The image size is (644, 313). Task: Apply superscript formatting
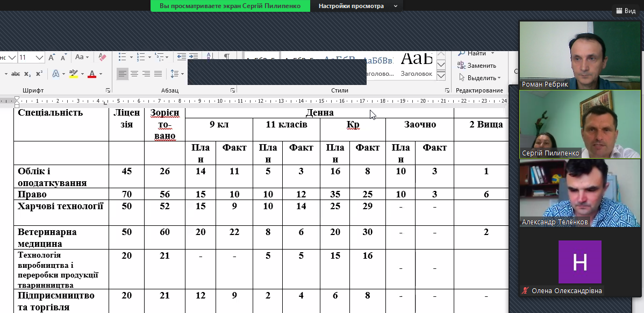[x=39, y=74]
